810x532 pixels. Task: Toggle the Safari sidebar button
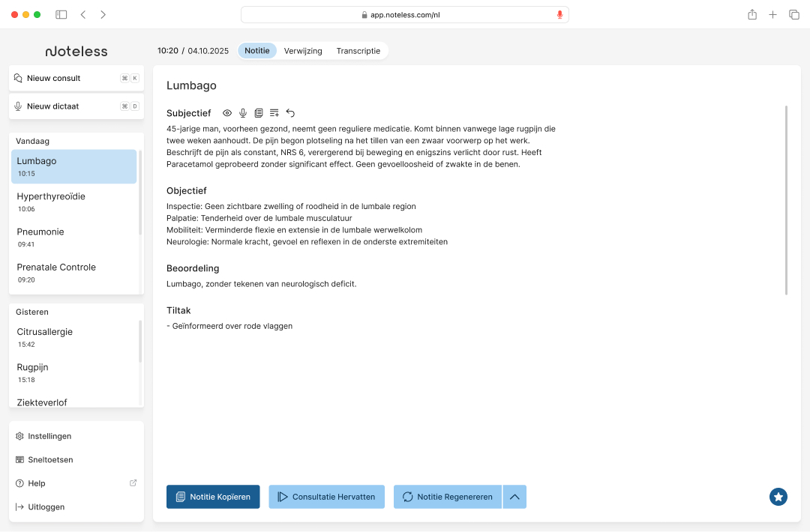click(x=61, y=14)
